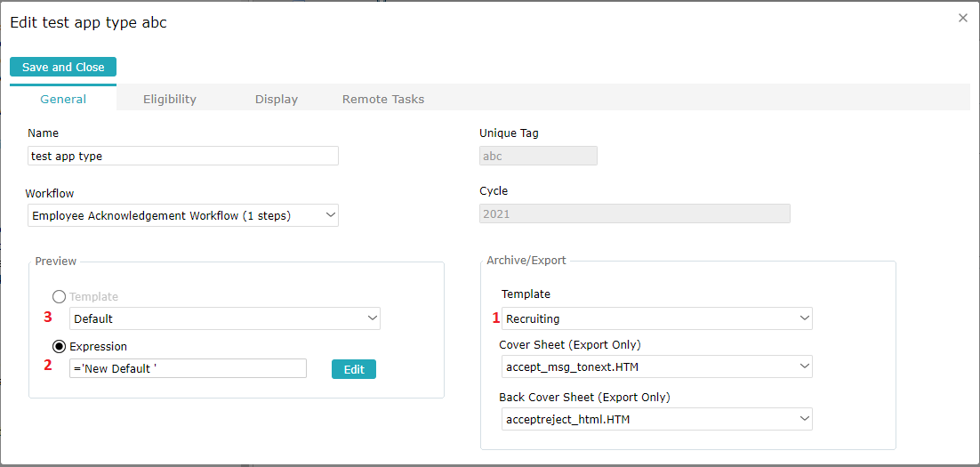Select the Expression radio button
The image size is (980, 467).
pos(60,347)
